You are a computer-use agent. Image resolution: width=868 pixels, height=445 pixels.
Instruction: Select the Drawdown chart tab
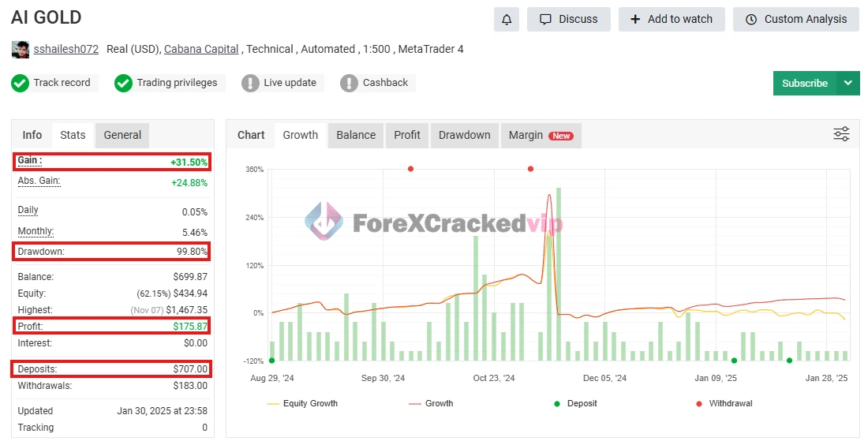[464, 135]
